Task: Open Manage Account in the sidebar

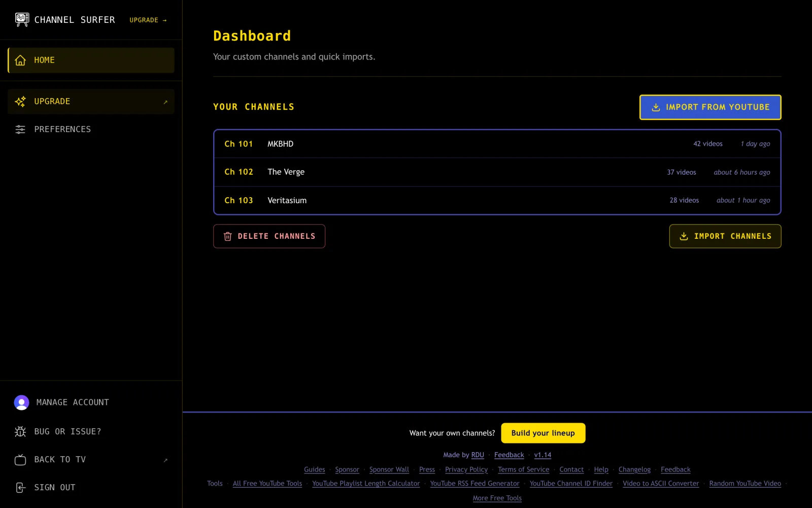Action: 91,402
